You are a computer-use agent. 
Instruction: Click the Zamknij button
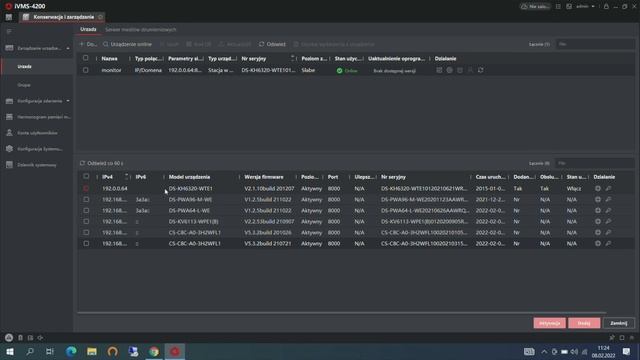(619, 323)
